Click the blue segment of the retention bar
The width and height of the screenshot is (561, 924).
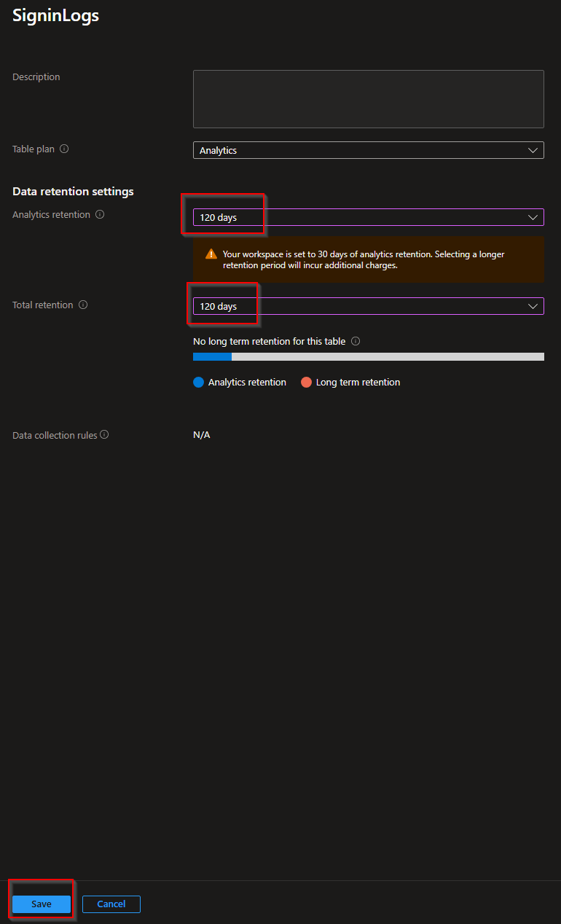tap(212, 357)
